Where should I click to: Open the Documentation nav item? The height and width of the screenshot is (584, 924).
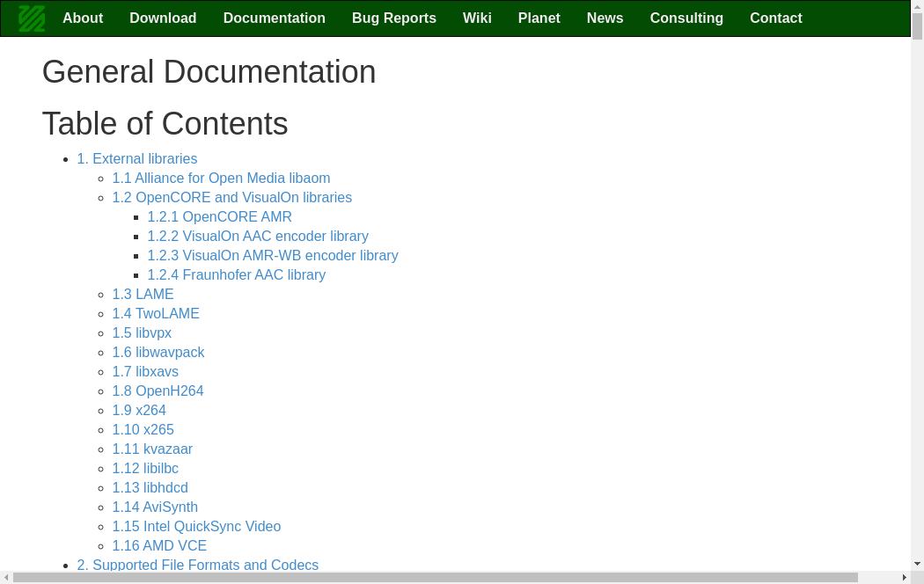click(x=274, y=18)
